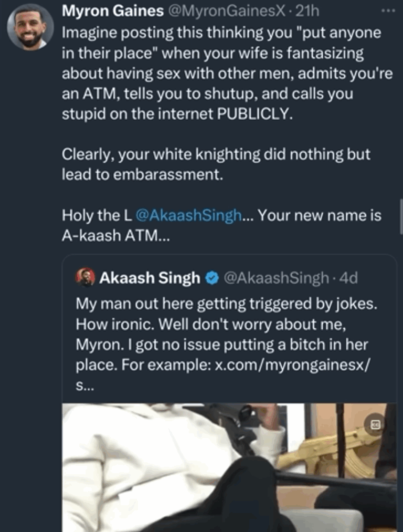
Task: Click Myron Gaines' profile avatar
Action: [x=30, y=27]
